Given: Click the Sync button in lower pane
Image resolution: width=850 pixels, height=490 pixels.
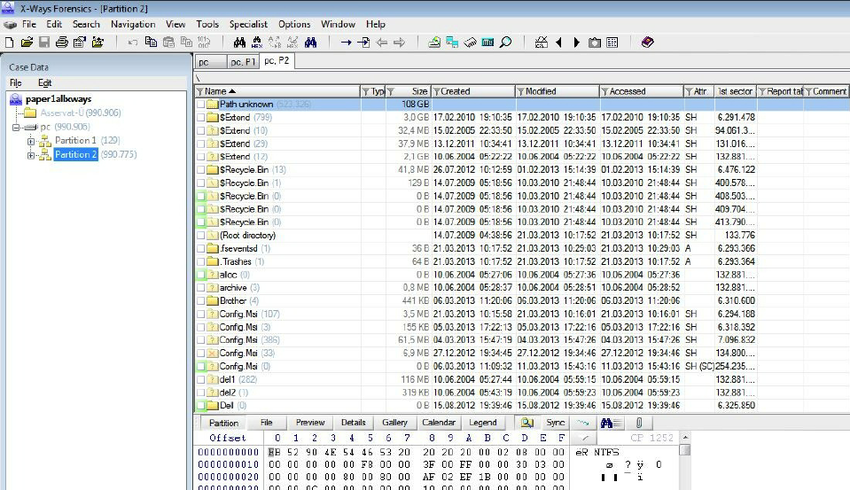Looking at the screenshot, I should [555, 422].
